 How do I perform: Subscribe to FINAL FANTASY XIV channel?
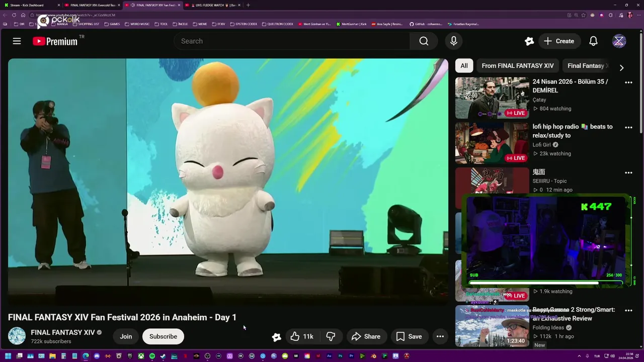coord(163,336)
